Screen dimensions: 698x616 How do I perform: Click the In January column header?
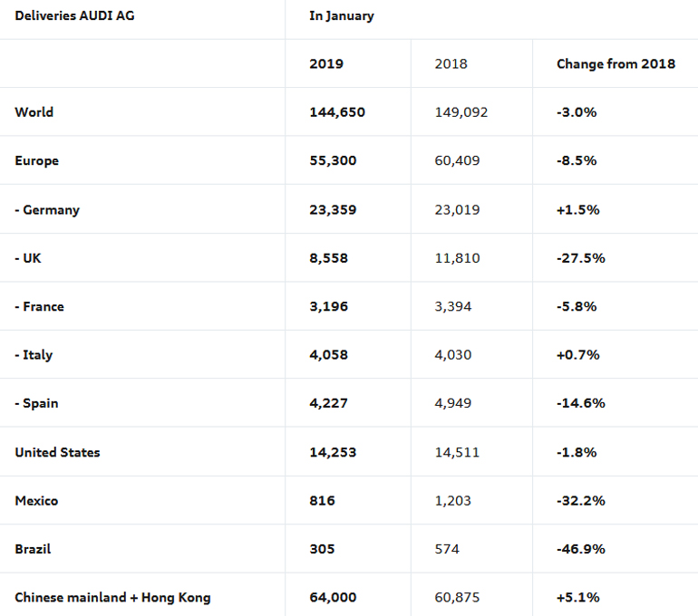click(x=342, y=16)
